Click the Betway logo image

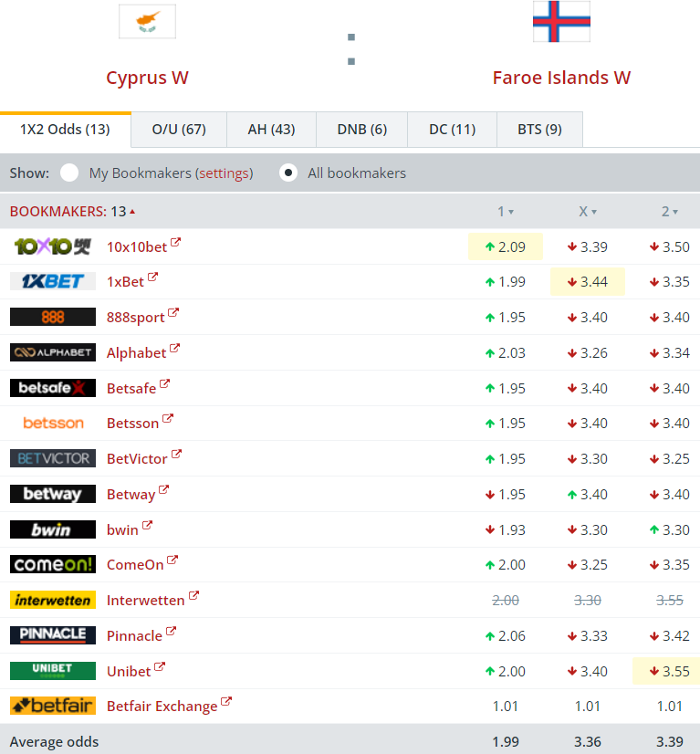(52, 494)
